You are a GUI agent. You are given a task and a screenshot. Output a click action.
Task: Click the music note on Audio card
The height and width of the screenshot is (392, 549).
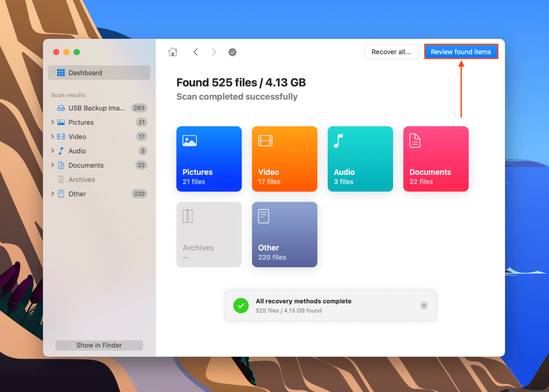point(338,140)
